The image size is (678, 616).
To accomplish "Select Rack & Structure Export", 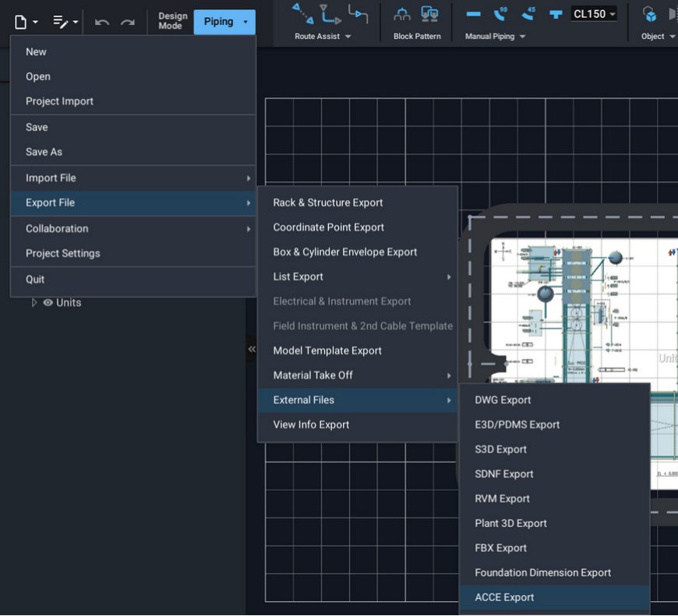I will (x=358, y=202).
